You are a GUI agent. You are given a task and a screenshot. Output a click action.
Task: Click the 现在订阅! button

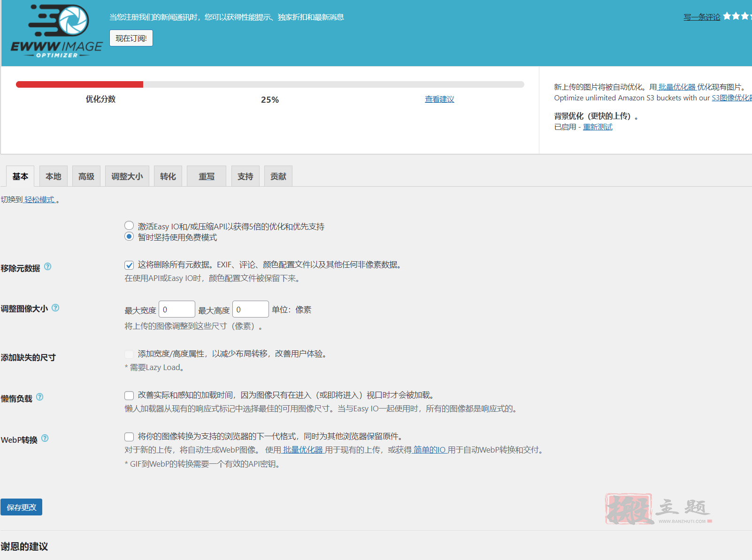[x=131, y=38]
